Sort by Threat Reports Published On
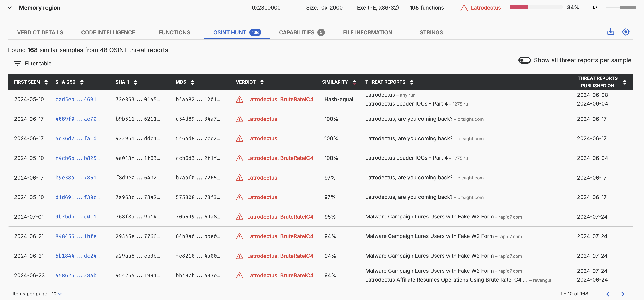The height and width of the screenshot is (300, 644). tap(625, 82)
